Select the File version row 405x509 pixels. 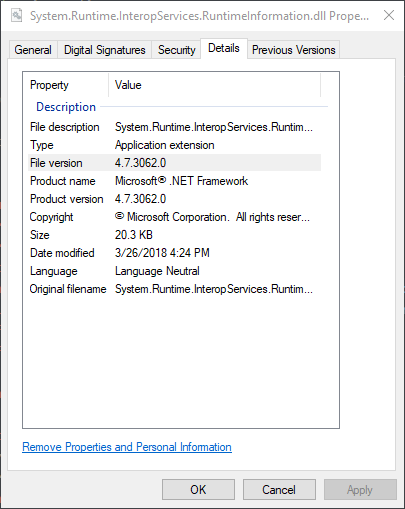coord(174,163)
